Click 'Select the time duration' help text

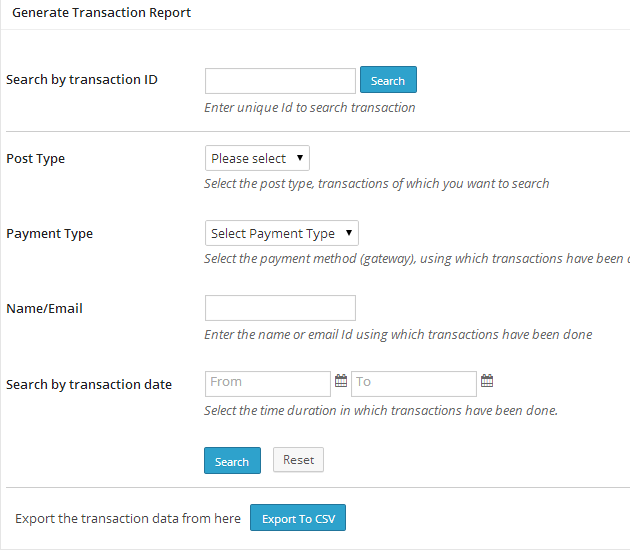pos(381,411)
